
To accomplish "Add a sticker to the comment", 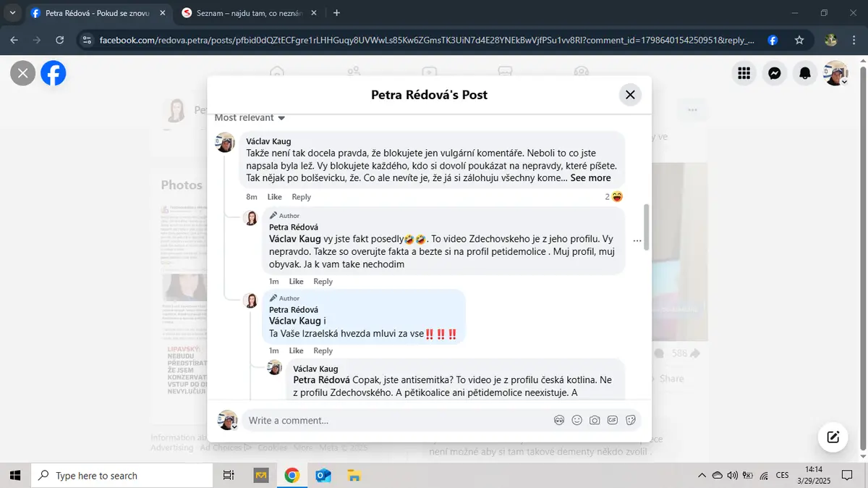I will [631, 420].
